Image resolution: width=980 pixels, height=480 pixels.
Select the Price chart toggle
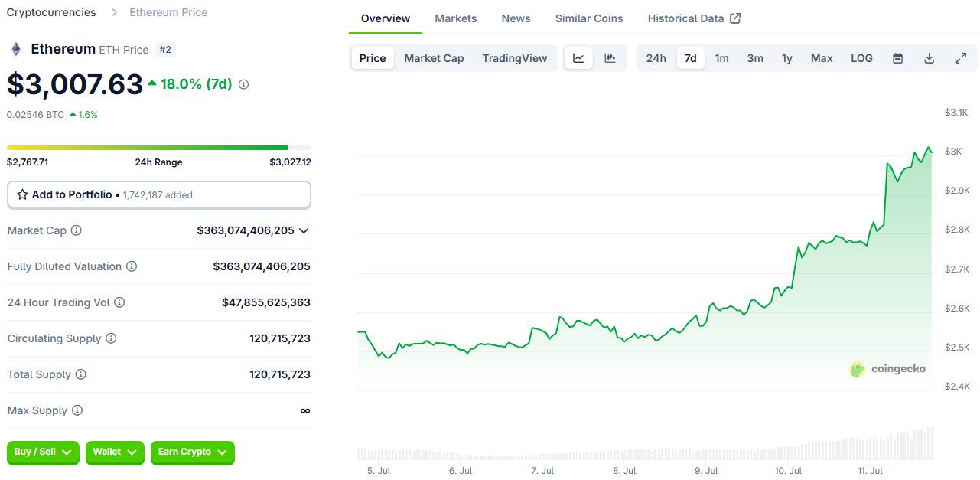click(x=373, y=58)
